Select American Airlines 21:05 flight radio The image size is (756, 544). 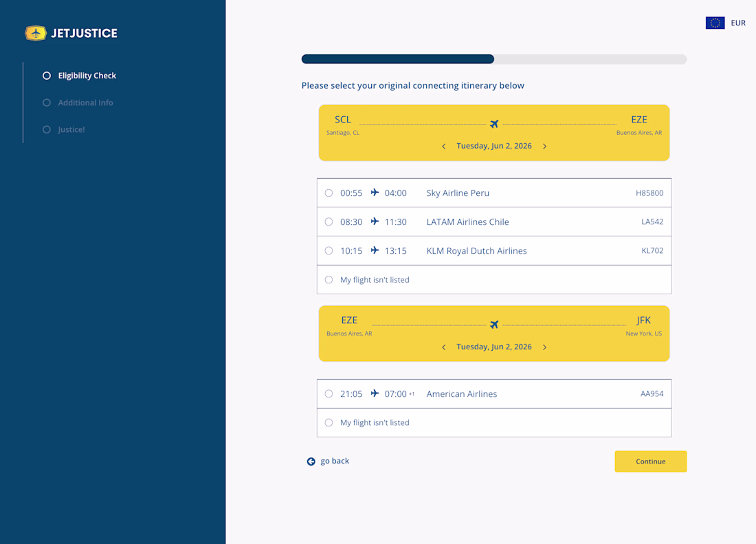click(329, 393)
